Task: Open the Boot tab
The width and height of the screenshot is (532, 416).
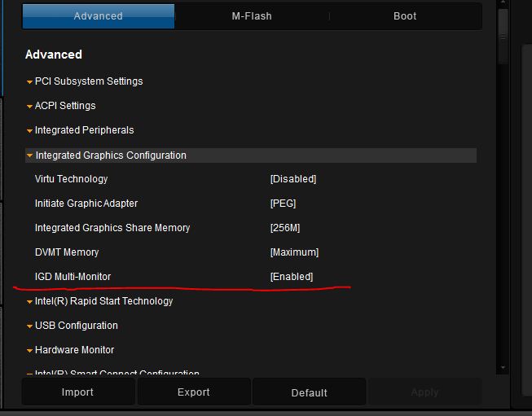Action: [x=404, y=16]
